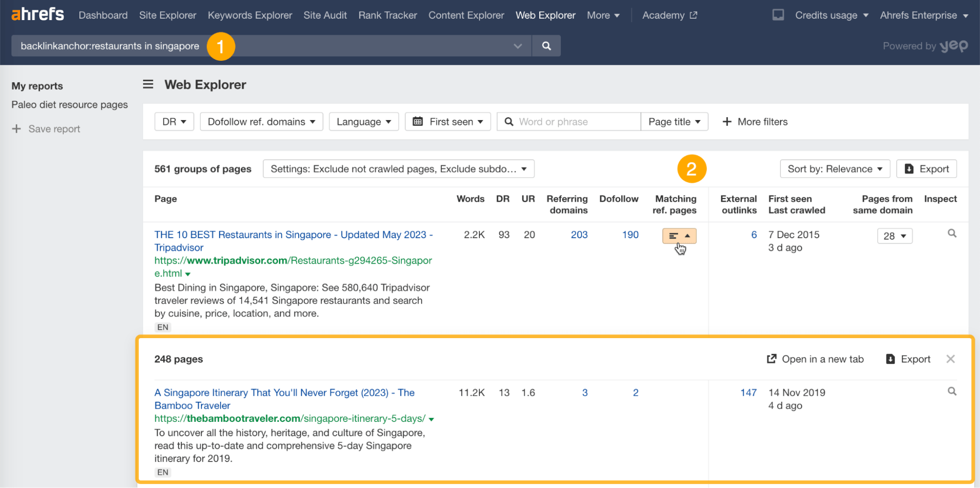Click external outlinks value 147
This screenshot has width=980, height=488.
pos(749,392)
